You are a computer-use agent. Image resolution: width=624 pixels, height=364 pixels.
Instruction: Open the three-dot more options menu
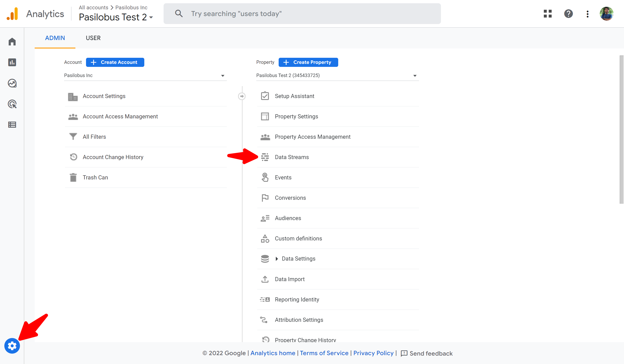tap(587, 14)
